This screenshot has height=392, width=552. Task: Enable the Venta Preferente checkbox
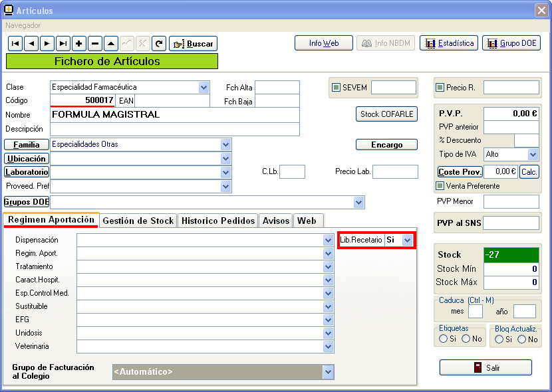pos(440,186)
